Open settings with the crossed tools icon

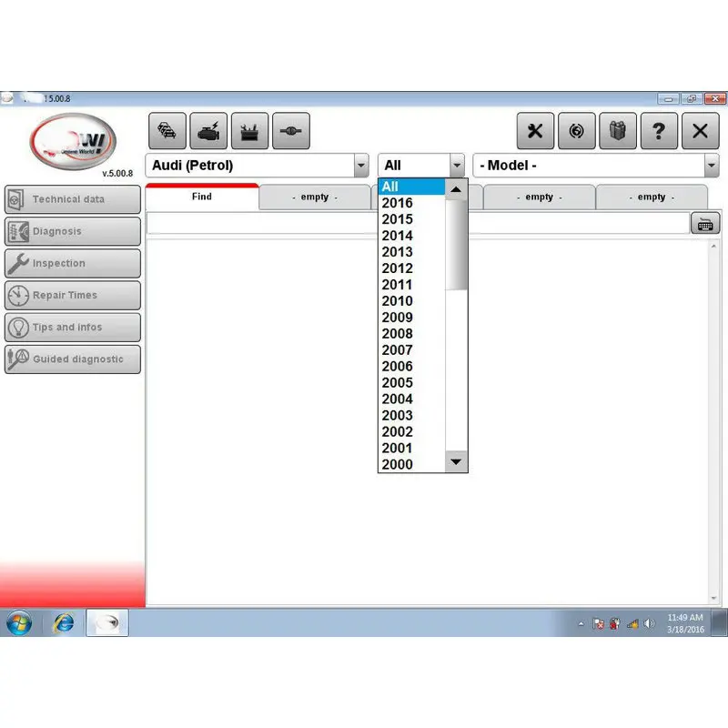coord(535,131)
